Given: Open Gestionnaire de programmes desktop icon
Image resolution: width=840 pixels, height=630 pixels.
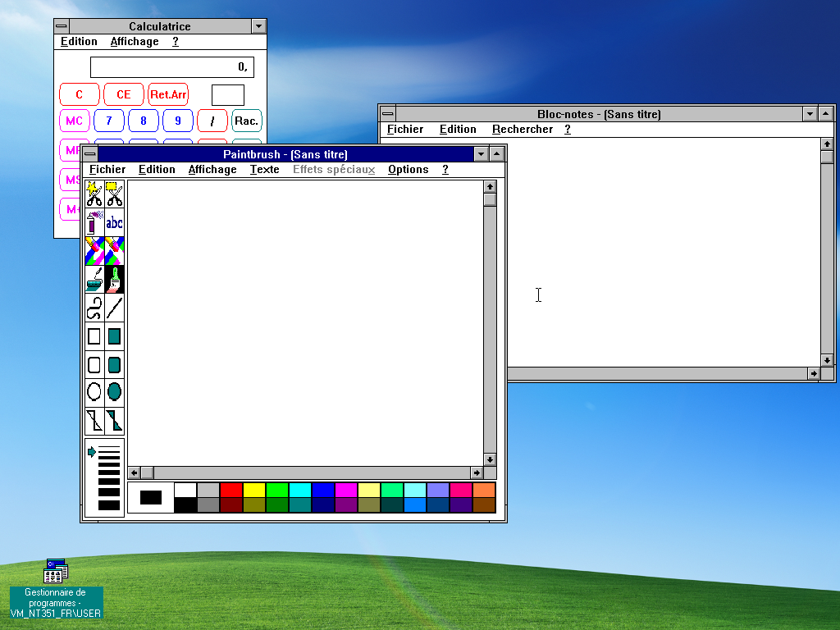Looking at the screenshot, I should [56, 572].
